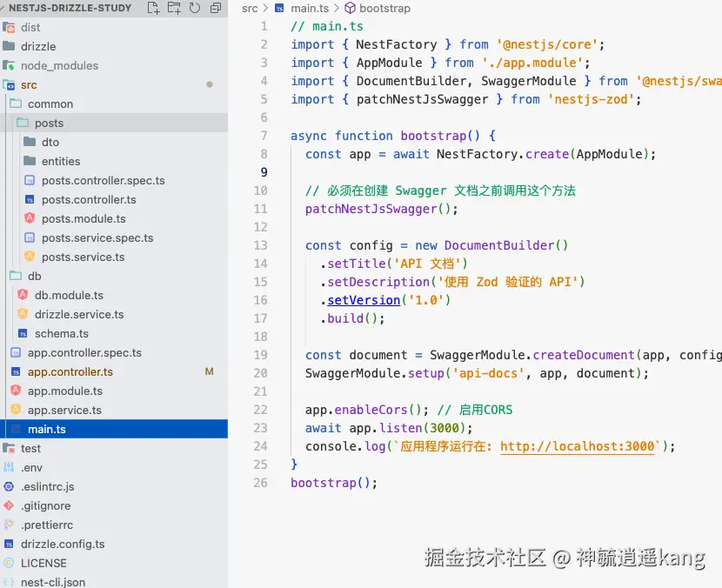
Task: Click '@nestjs/core' import string on line 2
Action: coord(546,44)
